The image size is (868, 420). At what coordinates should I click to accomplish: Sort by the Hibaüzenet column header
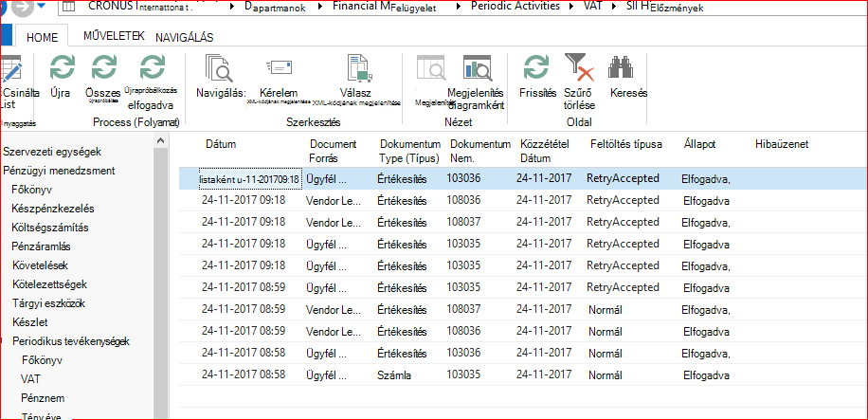coord(782,144)
